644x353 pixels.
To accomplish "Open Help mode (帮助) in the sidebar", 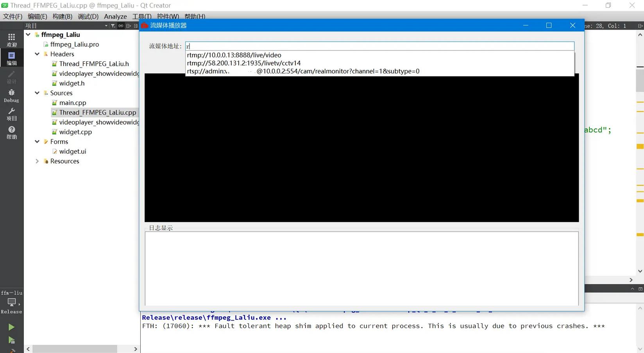I will (11, 133).
